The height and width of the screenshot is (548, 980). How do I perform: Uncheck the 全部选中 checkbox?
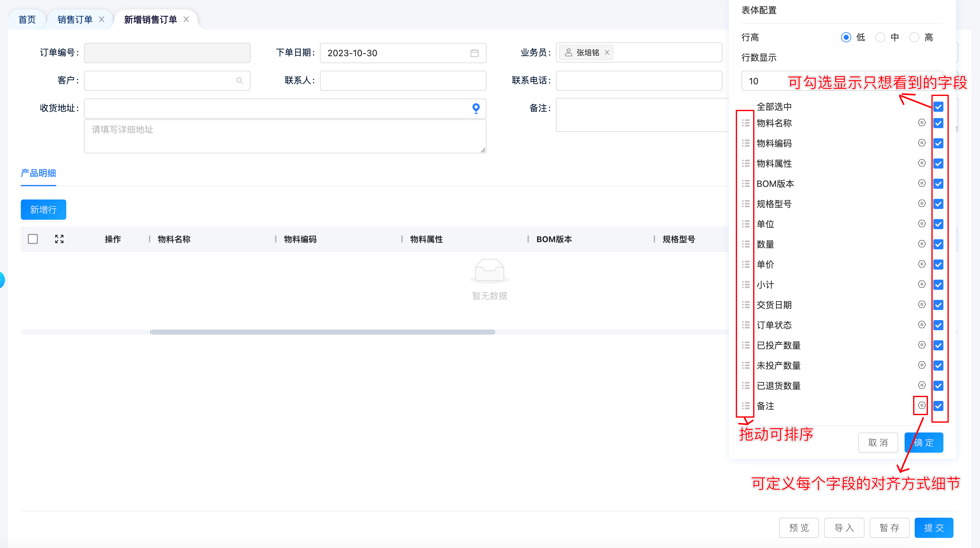click(938, 107)
